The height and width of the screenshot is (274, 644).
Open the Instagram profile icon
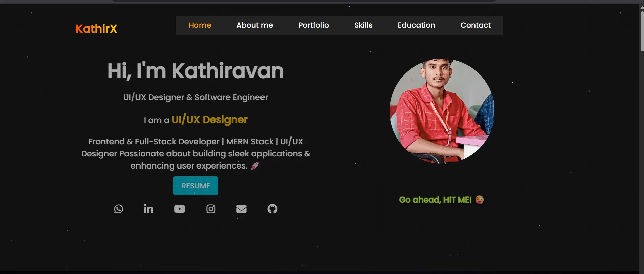point(211,209)
